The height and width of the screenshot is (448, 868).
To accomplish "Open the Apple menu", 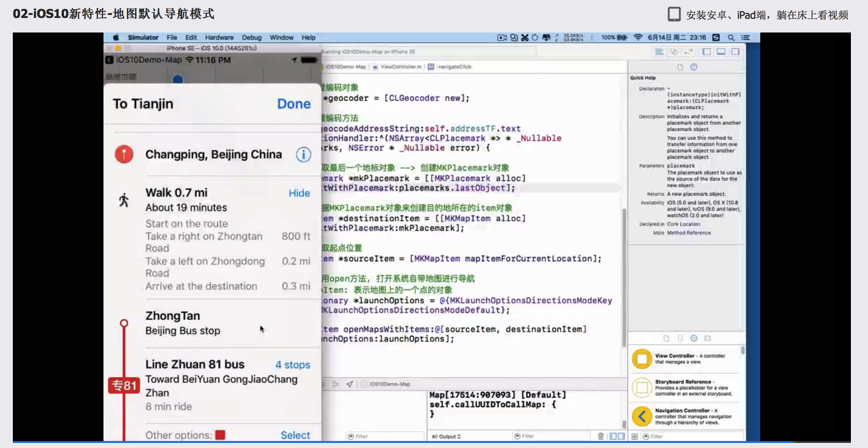I will pos(116,38).
